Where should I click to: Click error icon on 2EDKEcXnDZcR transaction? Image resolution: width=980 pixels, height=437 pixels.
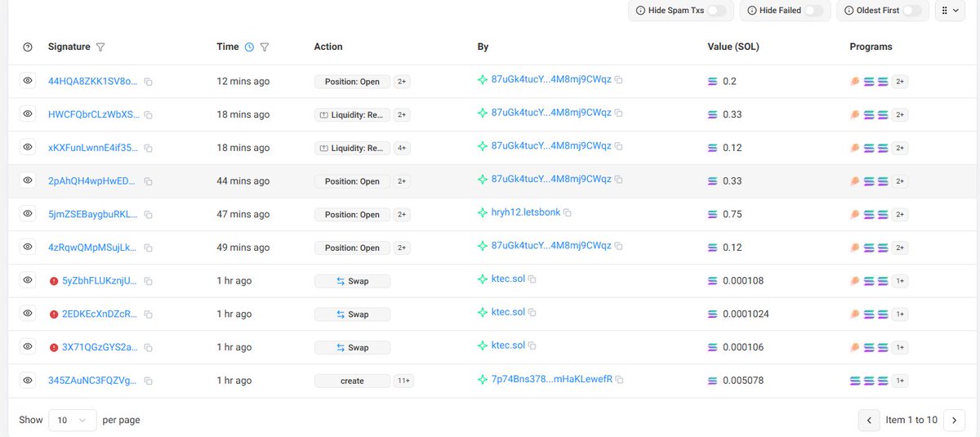pyautogui.click(x=54, y=314)
